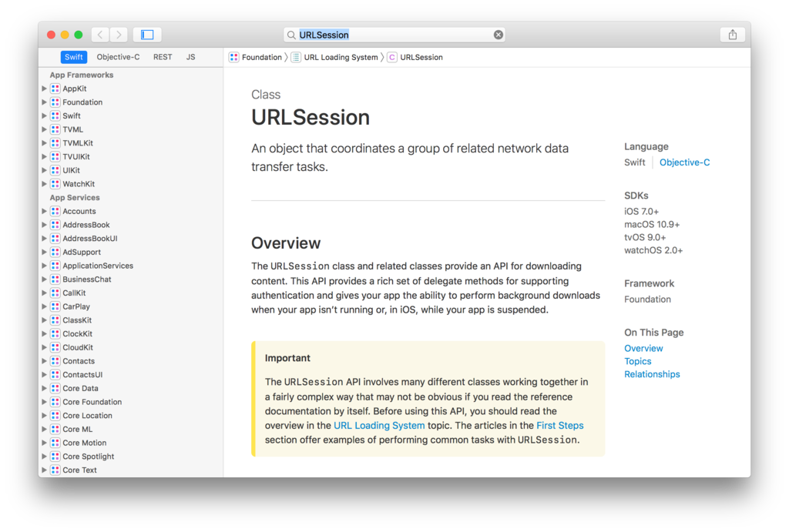Switch to the Objective-C tab
Viewport: 789px width, 532px height.
click(x=118, y=57)
